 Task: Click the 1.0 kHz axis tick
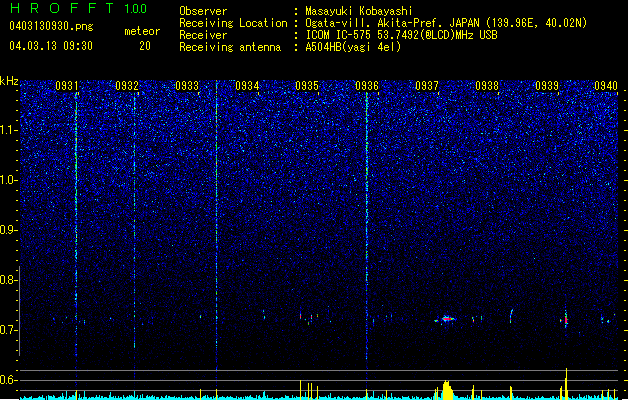[x=9, y=180]
